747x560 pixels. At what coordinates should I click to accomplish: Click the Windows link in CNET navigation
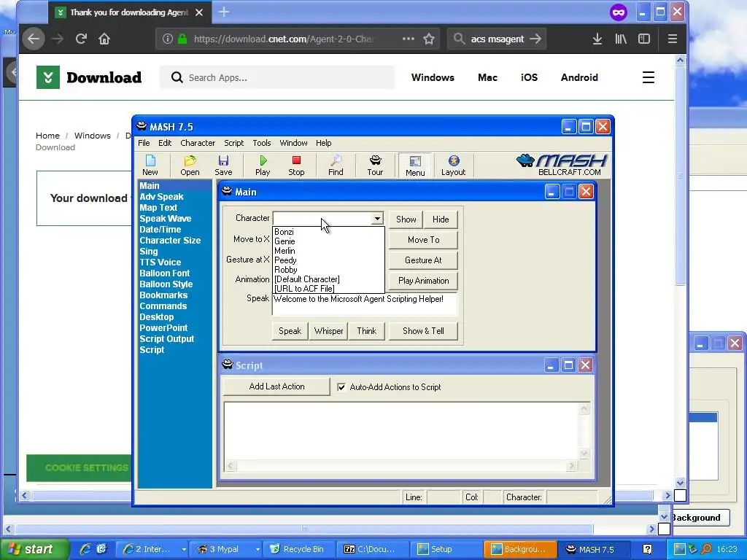pos(433,77)
